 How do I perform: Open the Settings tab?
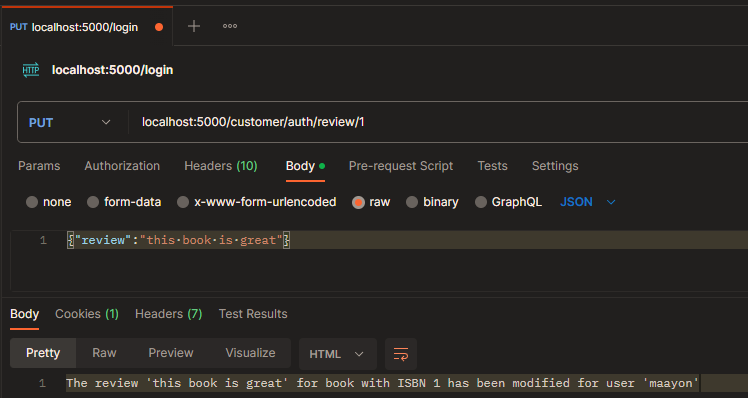(x=555, y=166)
